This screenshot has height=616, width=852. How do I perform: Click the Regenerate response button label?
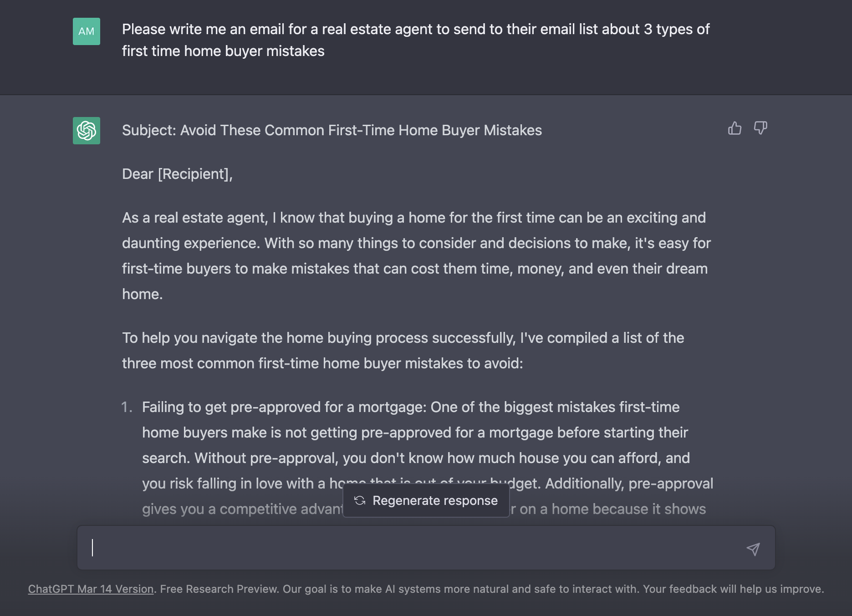(435, 500)
